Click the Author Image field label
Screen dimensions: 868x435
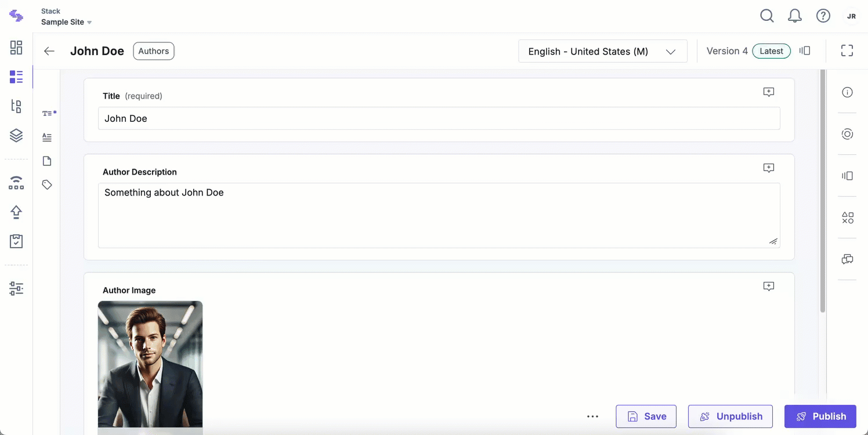(129, 291)
